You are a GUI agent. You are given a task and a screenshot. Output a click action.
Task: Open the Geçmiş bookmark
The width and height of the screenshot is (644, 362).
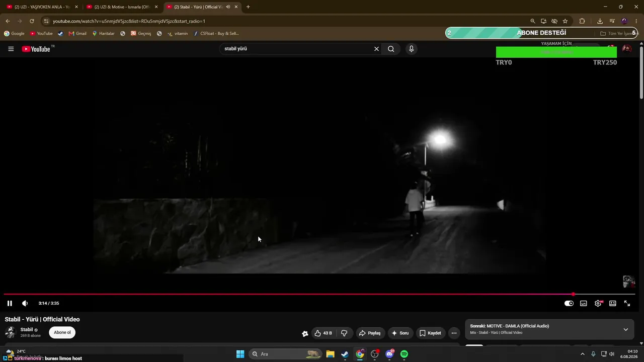[141, 34]
